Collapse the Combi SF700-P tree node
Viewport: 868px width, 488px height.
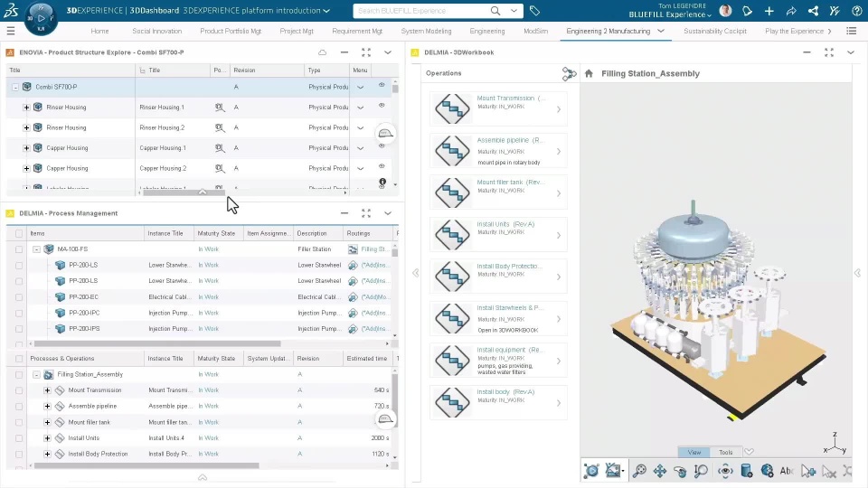pos(15,87)
